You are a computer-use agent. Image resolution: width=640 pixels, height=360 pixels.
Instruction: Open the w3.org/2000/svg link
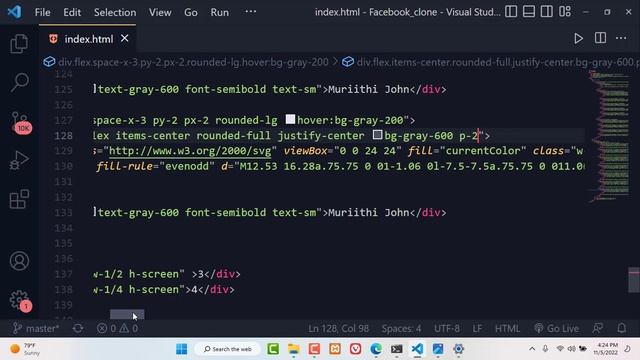tap(190, 151)
